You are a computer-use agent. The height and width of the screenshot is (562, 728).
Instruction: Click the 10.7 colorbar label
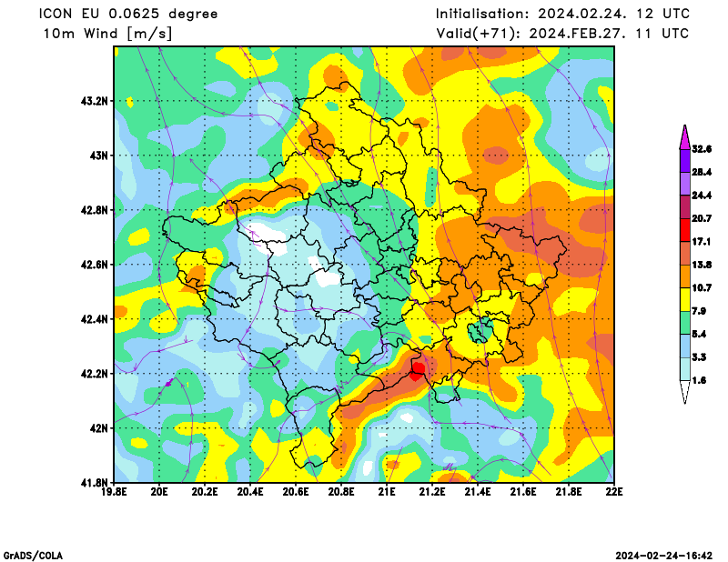pos(701,288)
